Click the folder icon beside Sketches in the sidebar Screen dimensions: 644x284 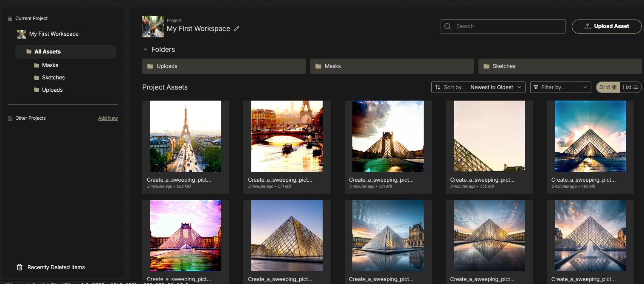37,78
